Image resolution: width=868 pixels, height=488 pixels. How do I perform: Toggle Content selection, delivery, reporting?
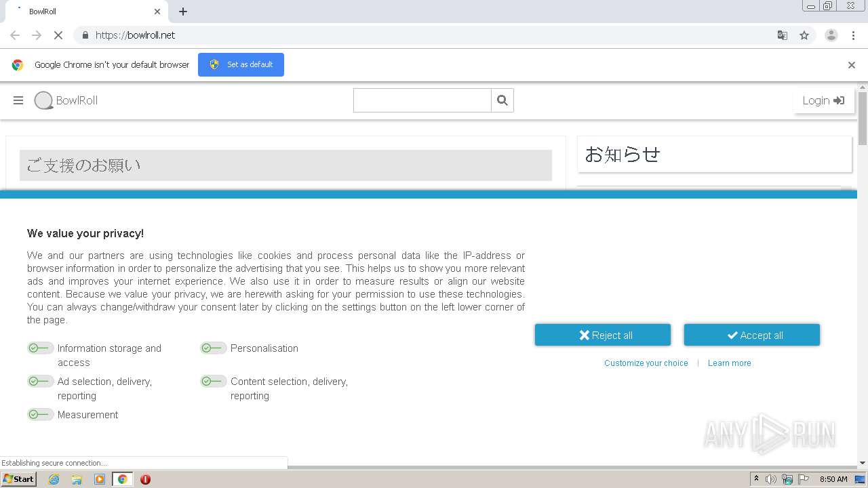[213, 381]
